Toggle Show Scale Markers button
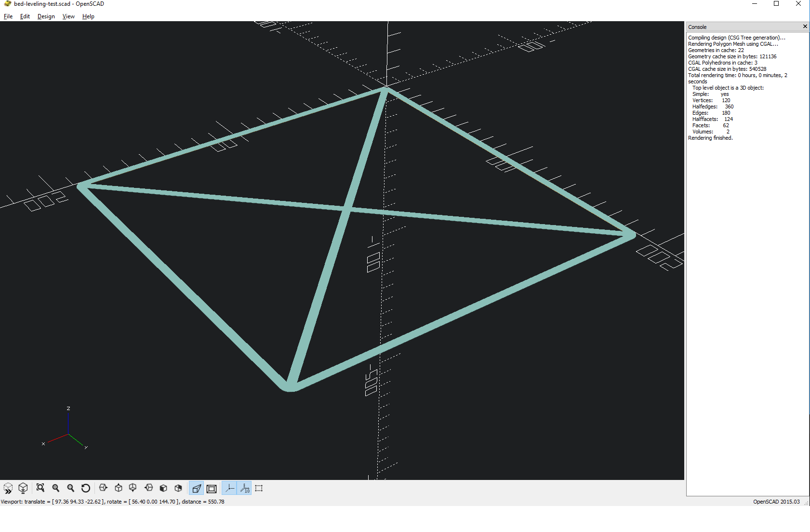Image resolution: width=810 pixels, height=532 pixels. point(244,488)
